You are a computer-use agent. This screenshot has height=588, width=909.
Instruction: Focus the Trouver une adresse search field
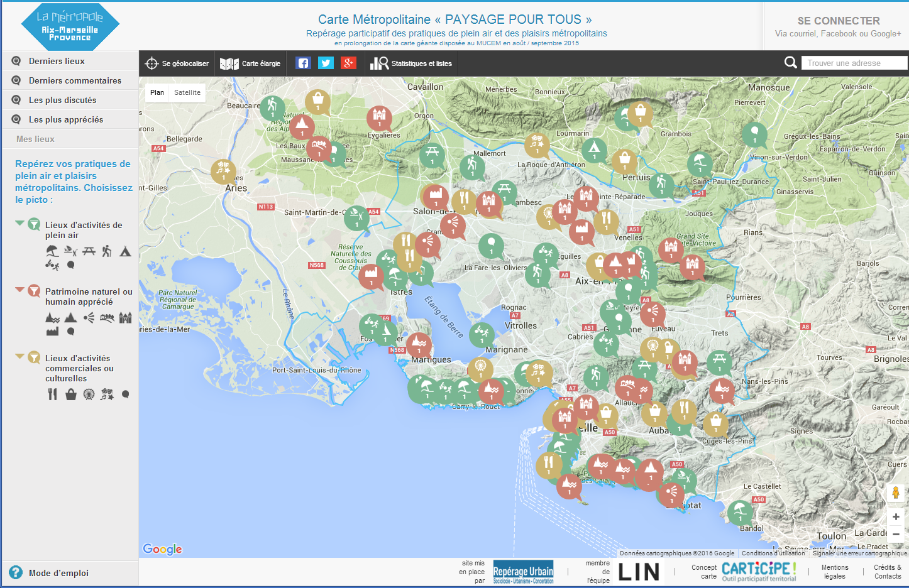pos(854,63)
